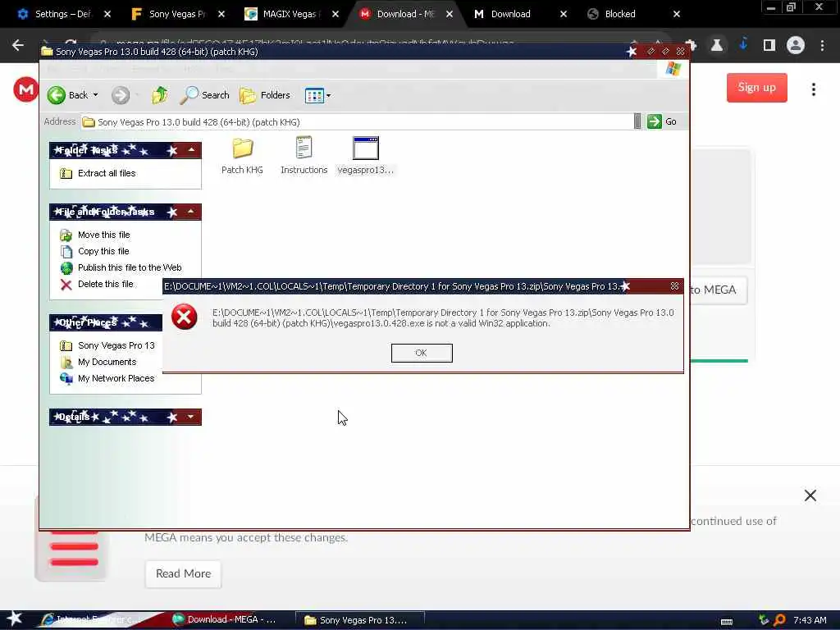Click Copy this file task
Viewport: 840px width, 630px height.
(x=103, y=251)
